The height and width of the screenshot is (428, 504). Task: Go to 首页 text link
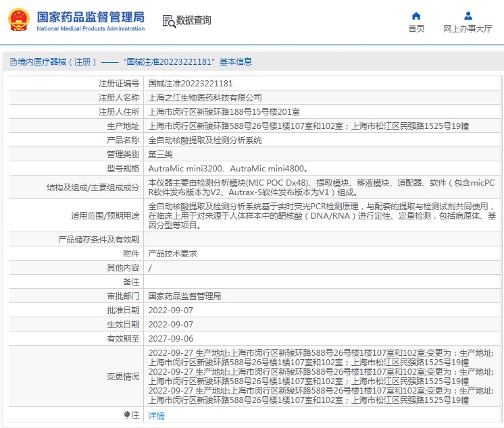click(x=416, y=29)
